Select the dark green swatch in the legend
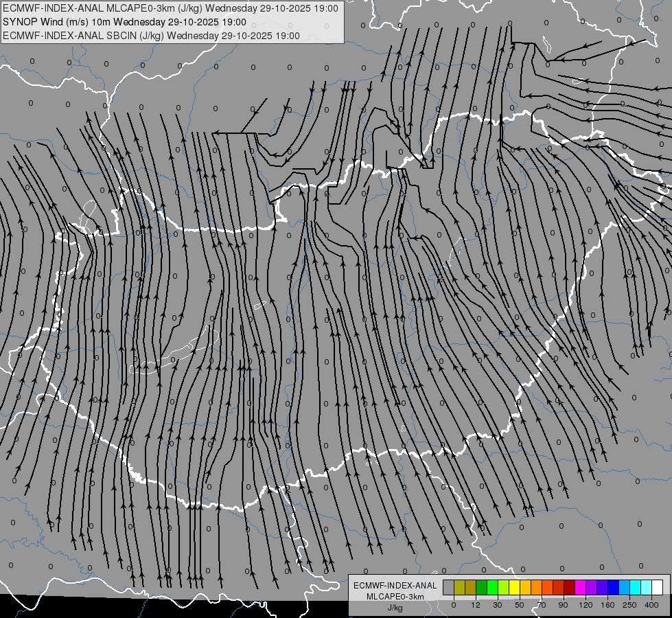 click(481, 587)
